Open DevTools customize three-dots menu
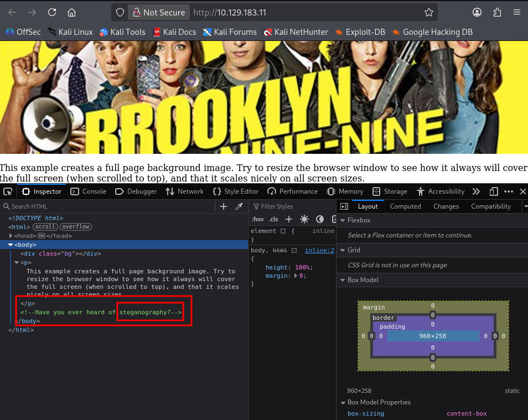The width and height of the screenshot is (528, 420). (x=509, y=191)
